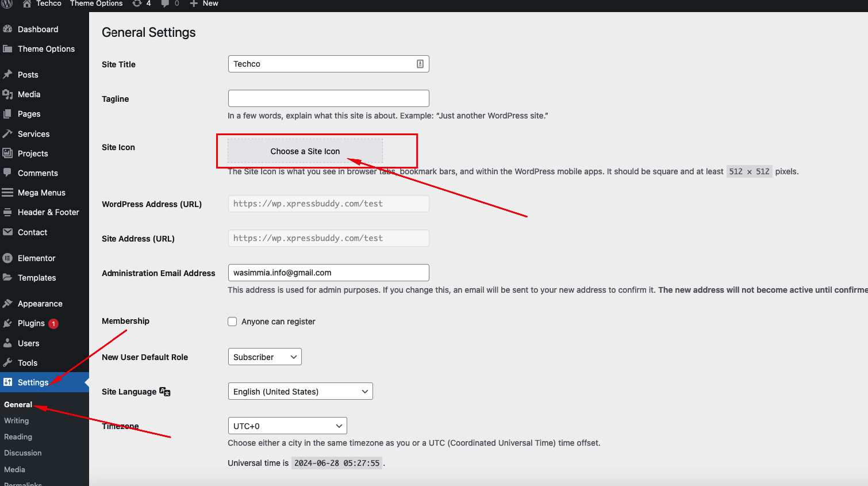
Task: Open the Writing settings submenu item
Action: coord(16,421)
